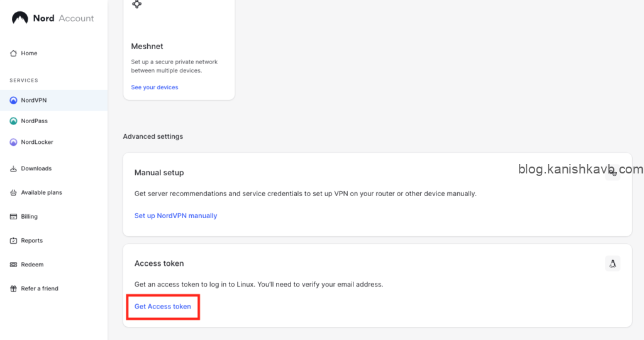Viewport: 644px width, 340px height.
Task: Open NordLocker via its purple icon
Action: 13,142
